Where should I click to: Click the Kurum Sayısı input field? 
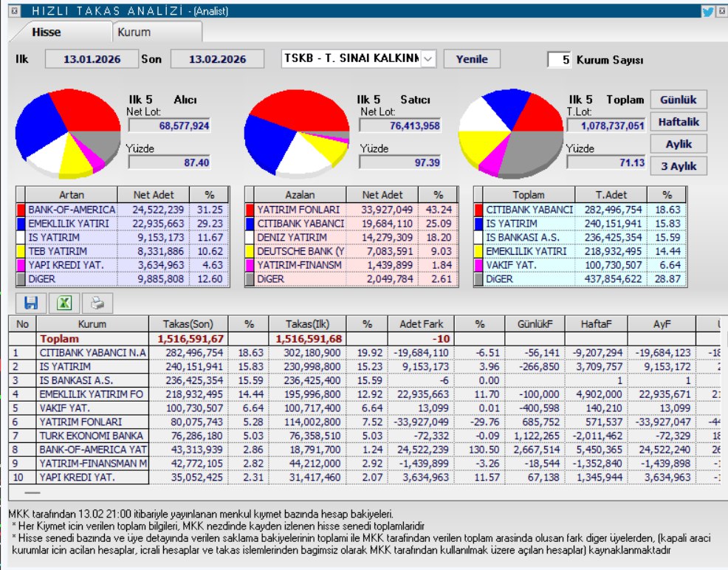point(559,59)
